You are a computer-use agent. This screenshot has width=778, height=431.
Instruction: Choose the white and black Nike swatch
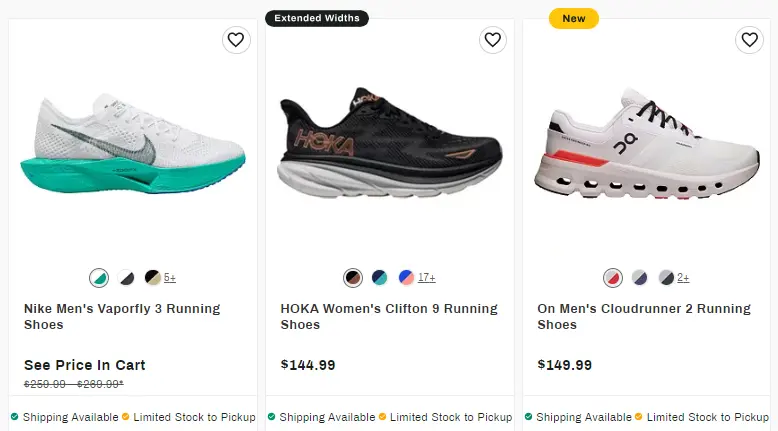[126, 278]
